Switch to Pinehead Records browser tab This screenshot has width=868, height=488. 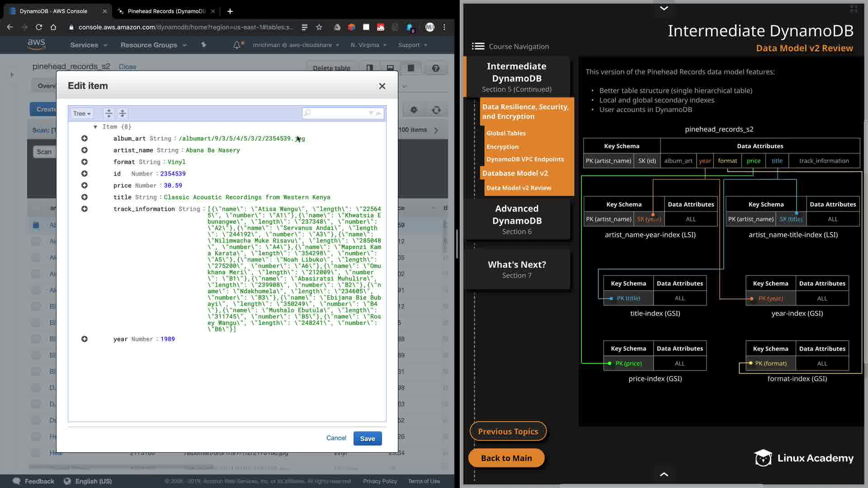[x=166, y=11]
